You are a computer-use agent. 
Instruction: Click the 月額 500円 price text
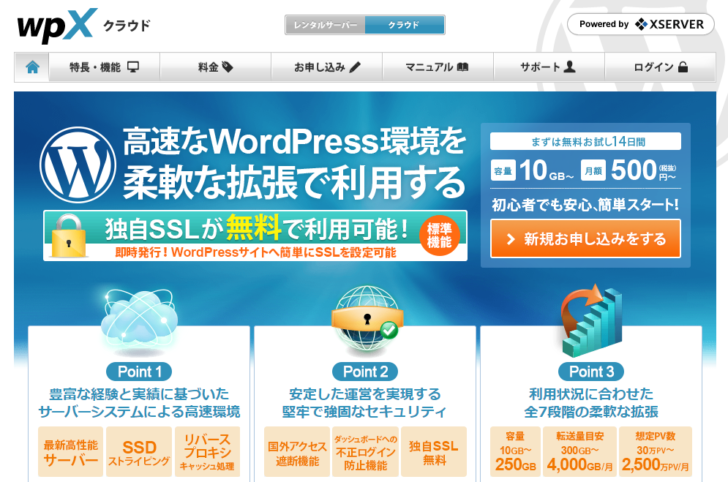coord(630,170)
